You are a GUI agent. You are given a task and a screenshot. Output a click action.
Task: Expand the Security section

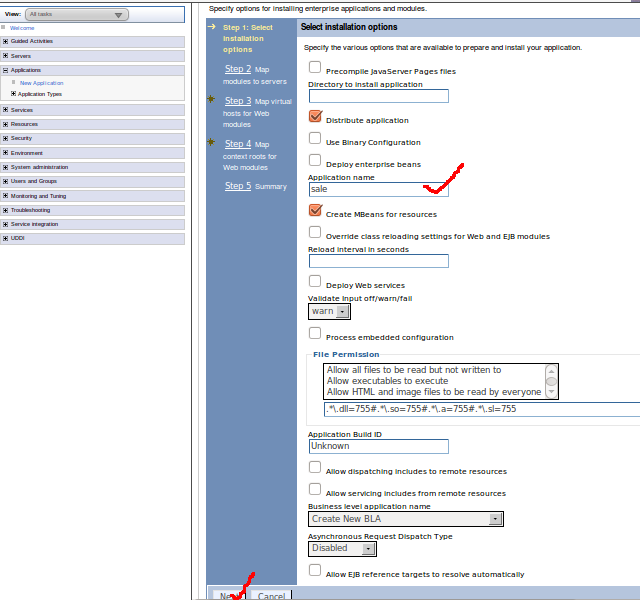[5, 138]
